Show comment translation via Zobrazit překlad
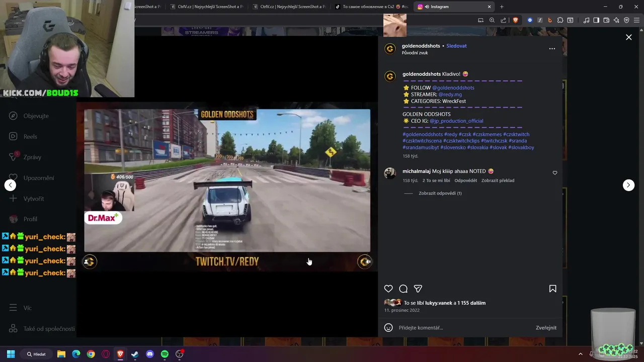The height and width of the screenshot is (362, 644). 498,180
